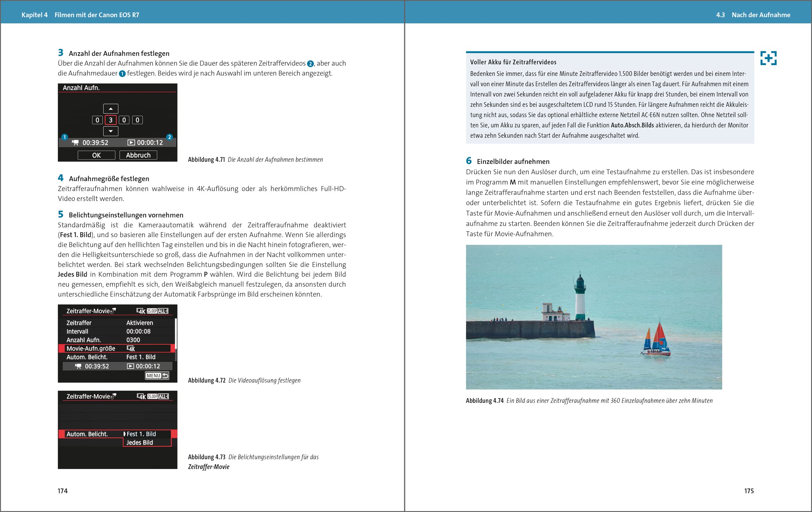812x512 pixels.
Task: Choose the 'Jedes Bild' option in the submenu
Action: (140, 443)
